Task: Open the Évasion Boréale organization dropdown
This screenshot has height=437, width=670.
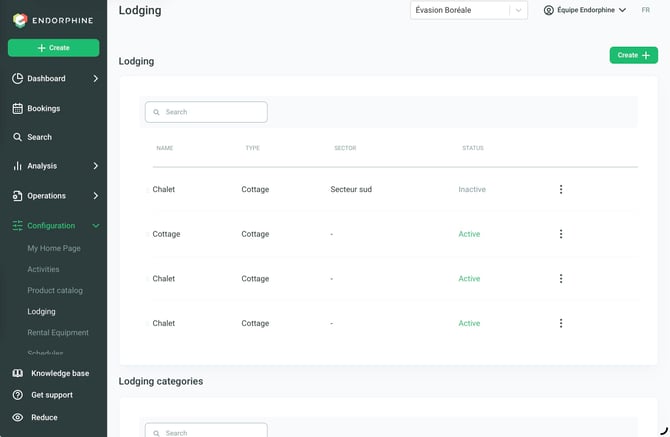Action: pos(469,10)
